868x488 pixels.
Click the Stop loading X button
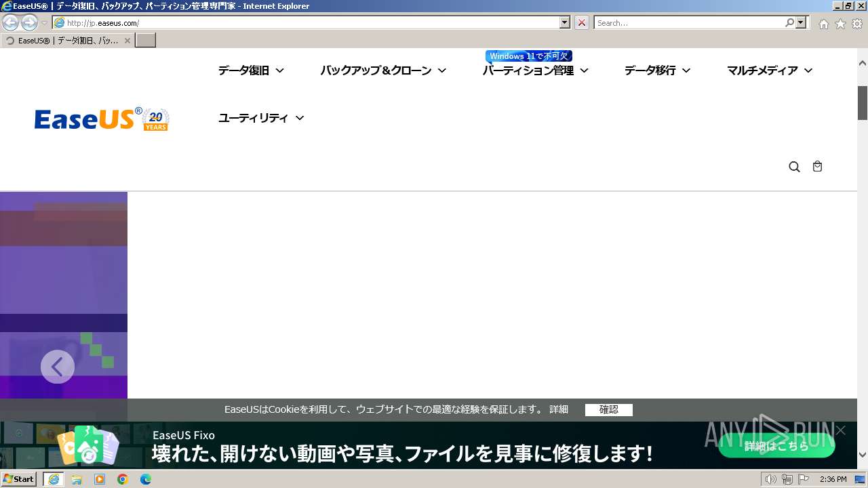point(582,23)
